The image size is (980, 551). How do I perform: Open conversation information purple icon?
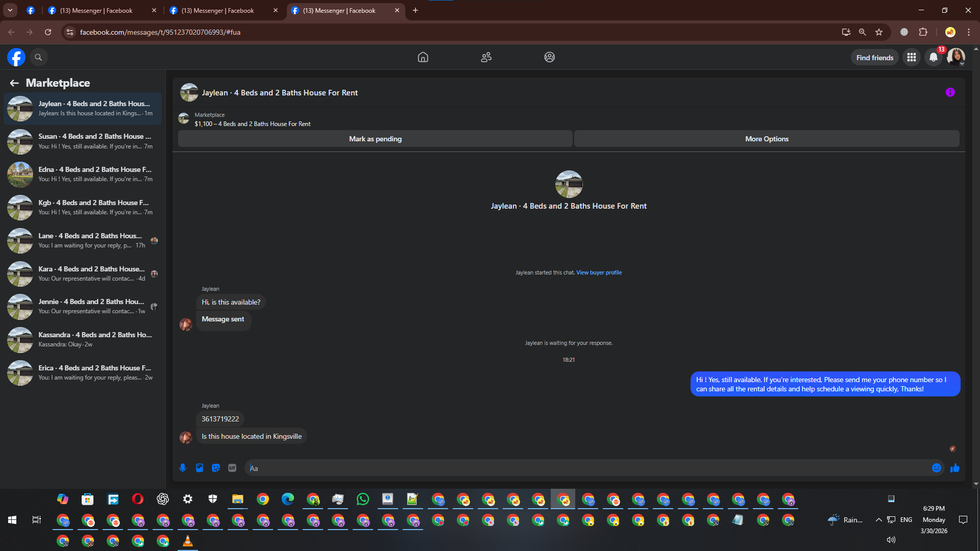950,92
